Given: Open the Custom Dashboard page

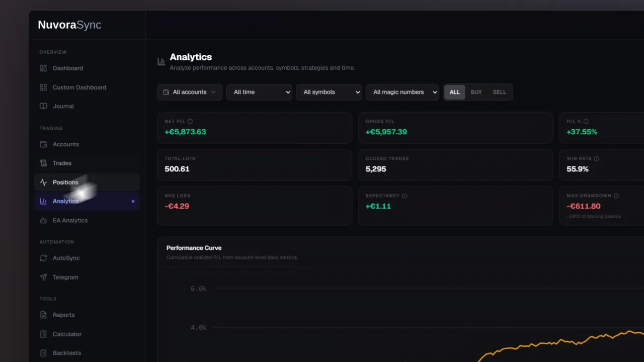Looking at the screenshot, I should tap(87, 87).
